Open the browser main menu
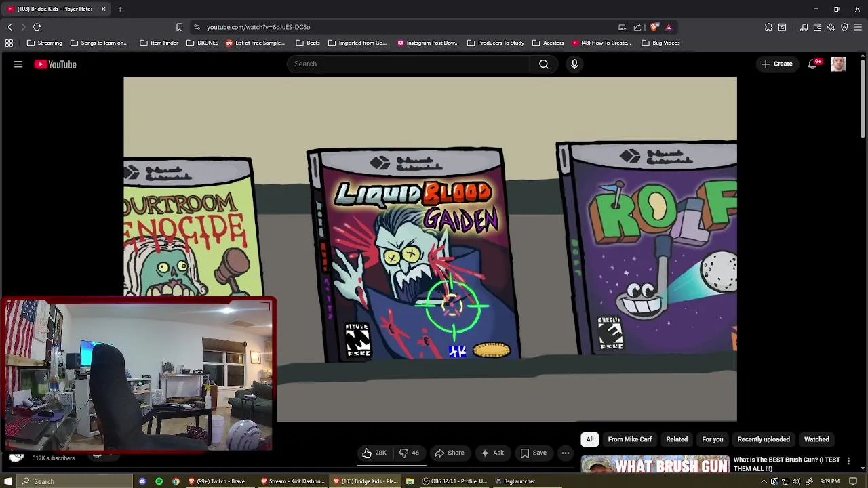 pos(859,27)
